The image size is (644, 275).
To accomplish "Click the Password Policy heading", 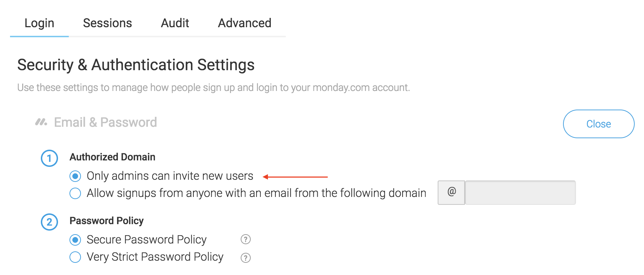I will (106, 221).
